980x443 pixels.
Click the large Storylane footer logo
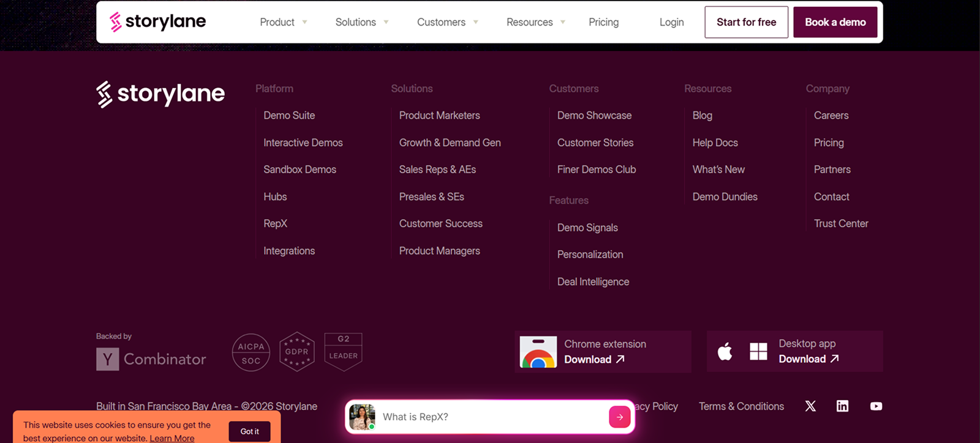(160, 94)
